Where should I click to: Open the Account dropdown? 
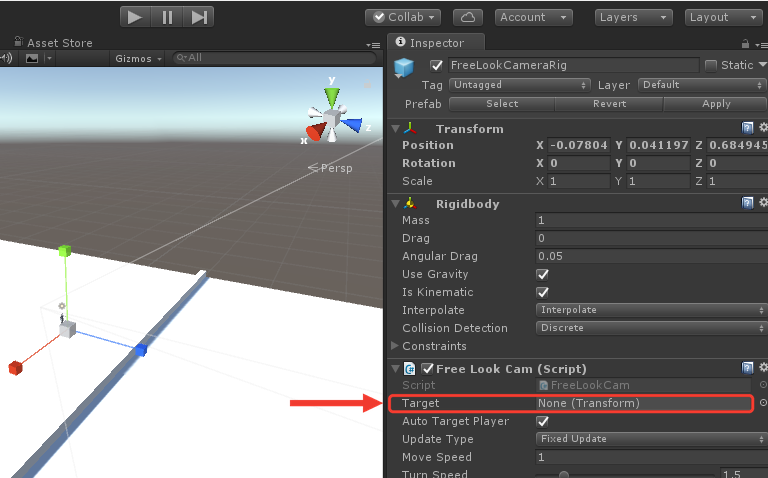click(x=533, y=17)
